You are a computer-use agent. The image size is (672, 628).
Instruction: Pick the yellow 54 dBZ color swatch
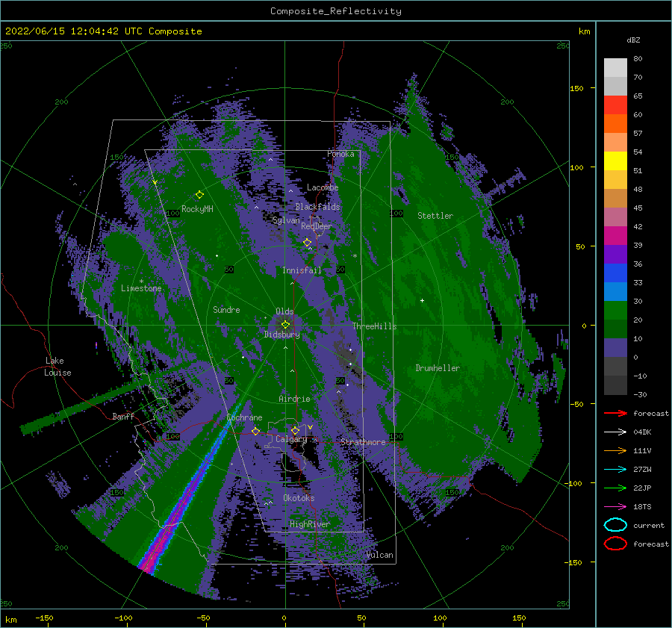click(x=615, y=161)
